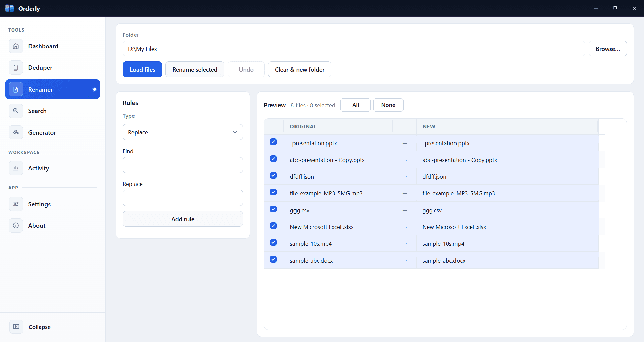Click the Find text field
The width and height of the screenshot is (644, 342).
[x=183, y=165]
